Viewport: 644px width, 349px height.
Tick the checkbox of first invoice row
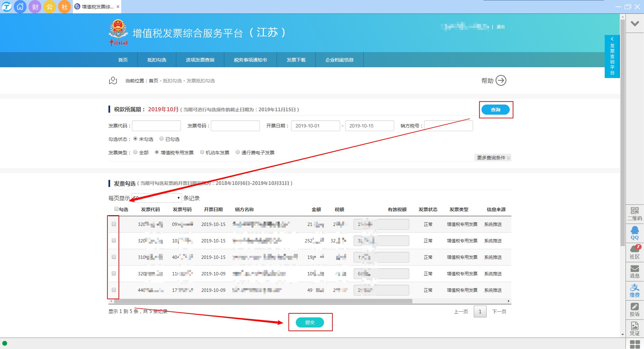click(114, 224)
